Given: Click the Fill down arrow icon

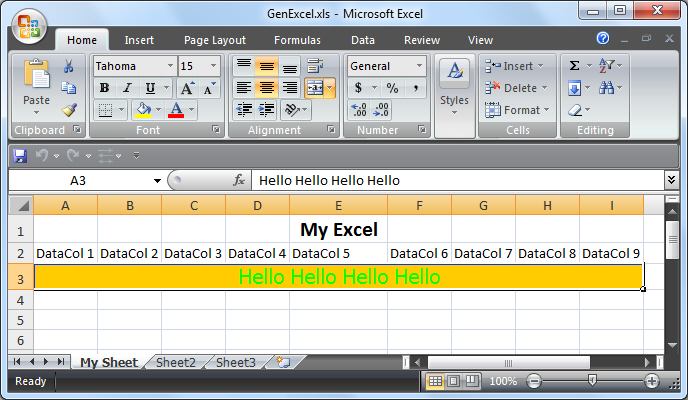Looking at the screenshot, I should pos(574,88).
